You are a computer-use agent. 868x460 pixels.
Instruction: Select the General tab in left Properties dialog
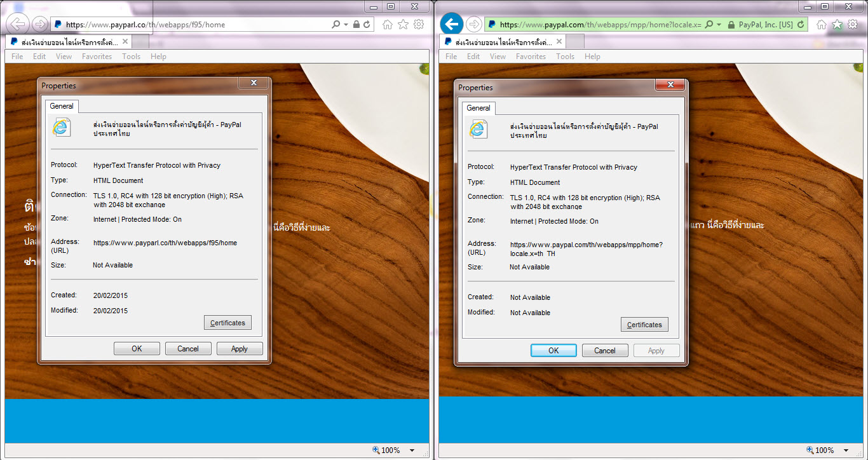tap(62, 106)
